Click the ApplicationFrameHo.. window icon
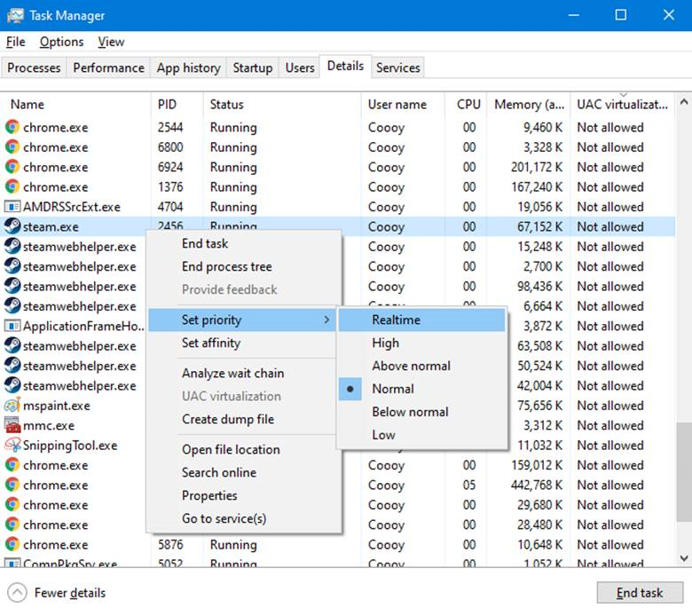 (x=12, y=326)
